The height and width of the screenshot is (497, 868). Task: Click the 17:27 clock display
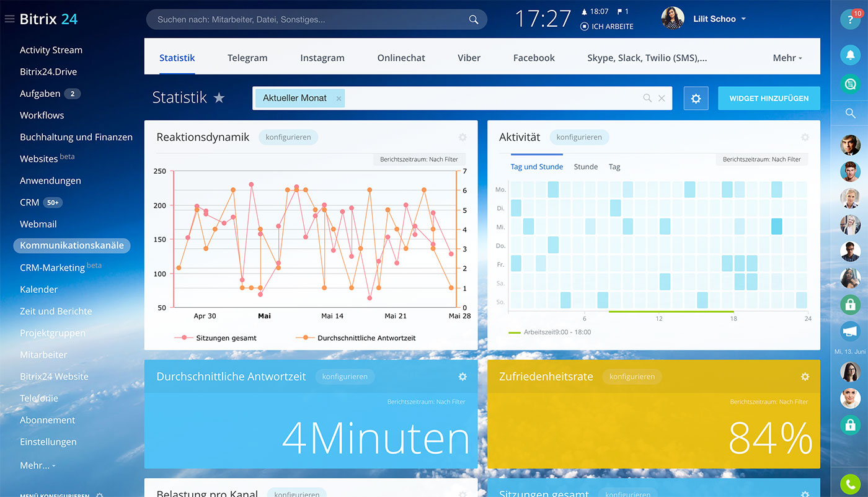(x=542, y=19)
